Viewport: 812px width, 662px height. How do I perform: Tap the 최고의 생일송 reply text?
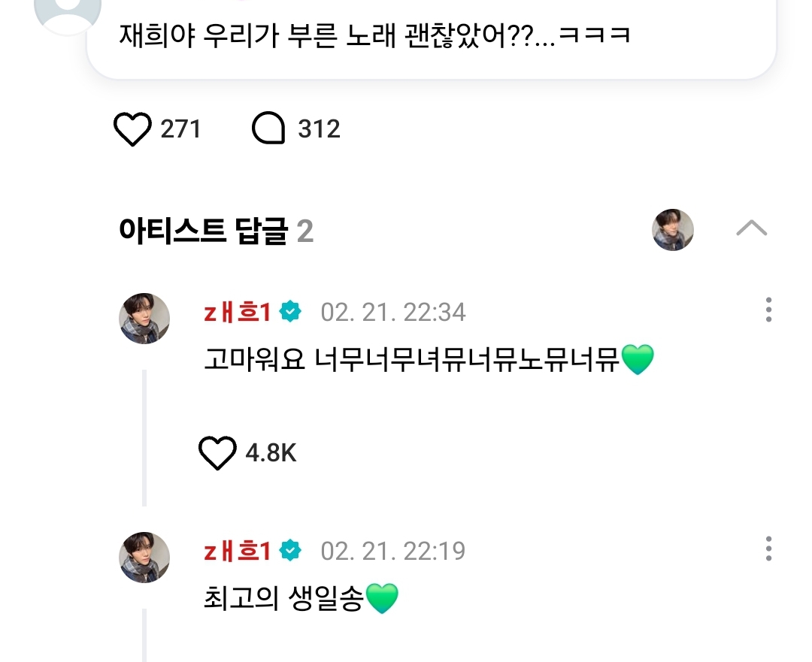point(284,599)
